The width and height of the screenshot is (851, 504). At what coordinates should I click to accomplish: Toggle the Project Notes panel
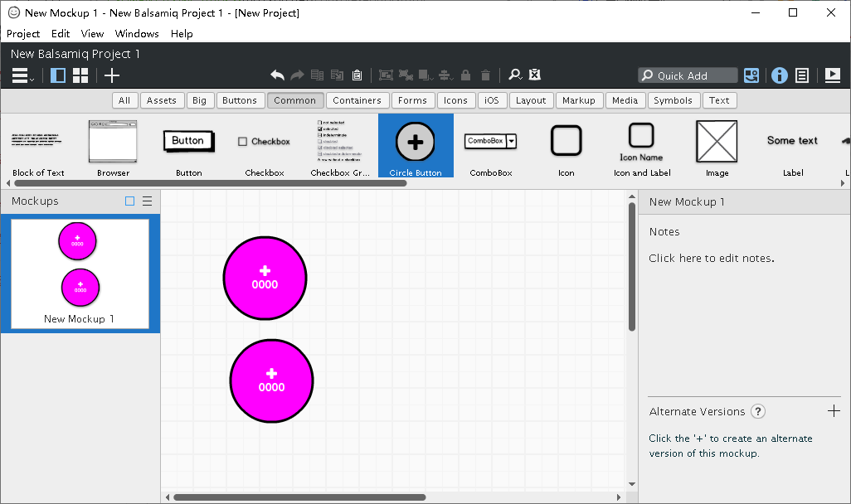(x=802, y=75)
